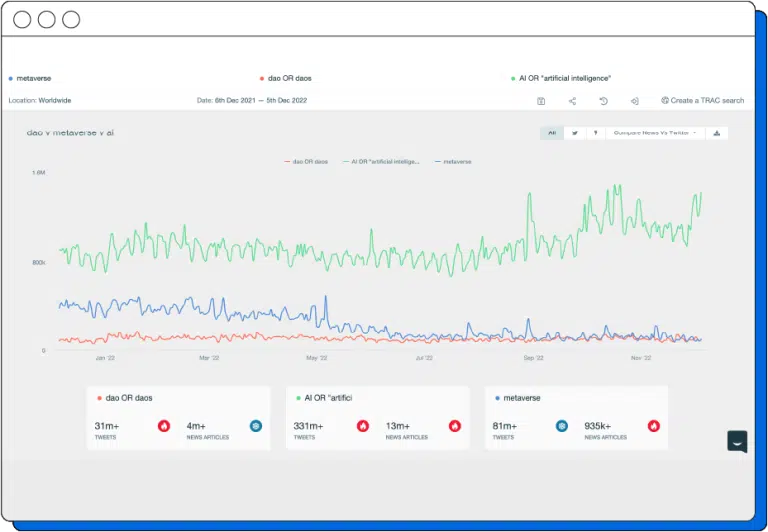The height and width of the screenshot is (532, 768).
Task: Switch to the Twitter bird filter tab
Action: pos(575,132)
